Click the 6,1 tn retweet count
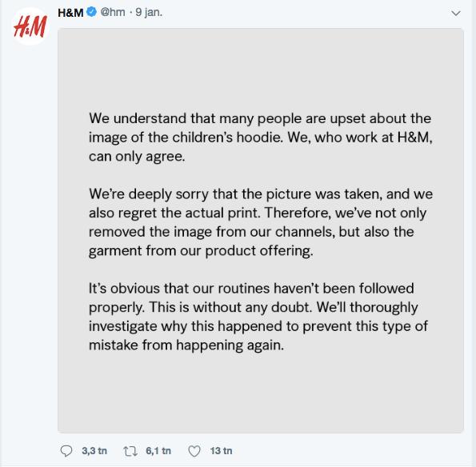The height and width of the screenshot is (467, 476). (158, 451)
